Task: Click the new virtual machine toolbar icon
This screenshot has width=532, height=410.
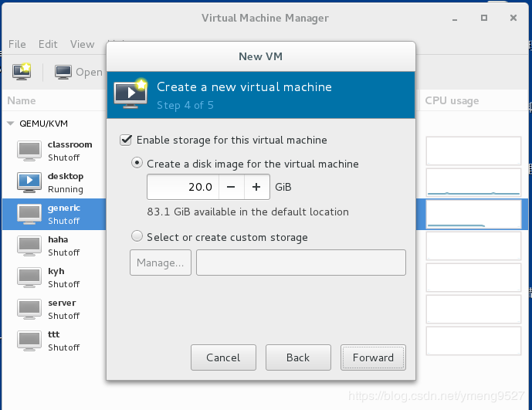Action: (x=21, y=72)
